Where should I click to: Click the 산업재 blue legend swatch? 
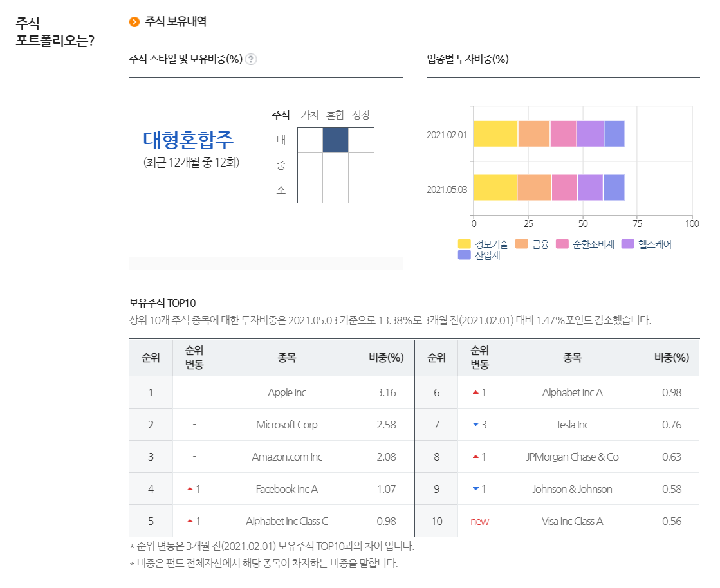(464, 255)
